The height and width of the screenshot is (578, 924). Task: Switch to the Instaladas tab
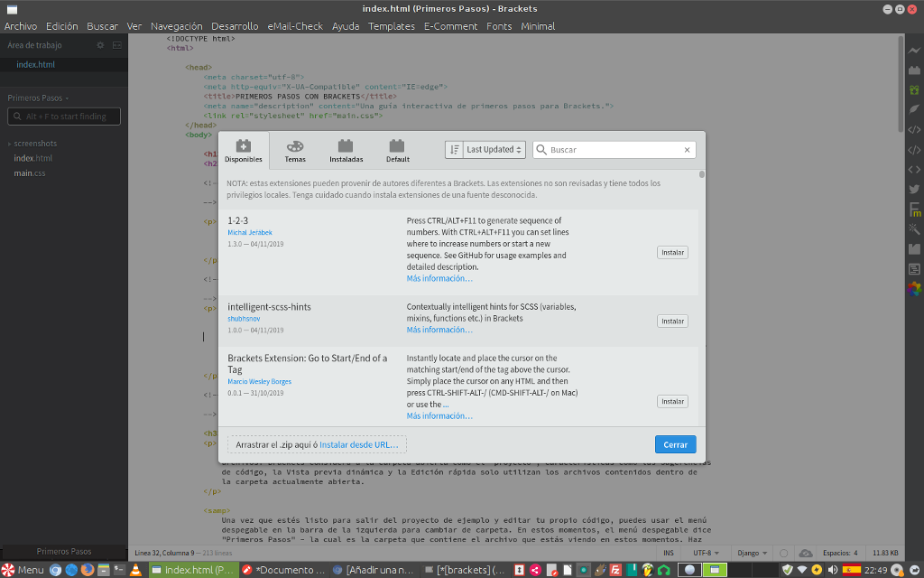pyautogui.click(x=346, y=151)
